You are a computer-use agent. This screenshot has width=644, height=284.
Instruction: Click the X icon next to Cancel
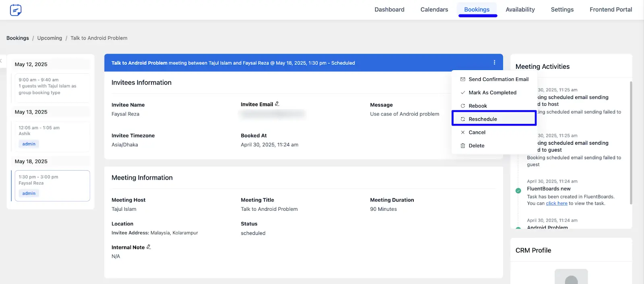(463, 132)
